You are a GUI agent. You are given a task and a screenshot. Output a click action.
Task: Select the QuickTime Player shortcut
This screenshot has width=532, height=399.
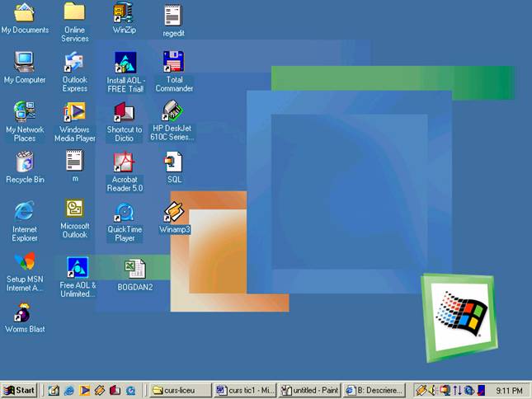click(125, 213)
